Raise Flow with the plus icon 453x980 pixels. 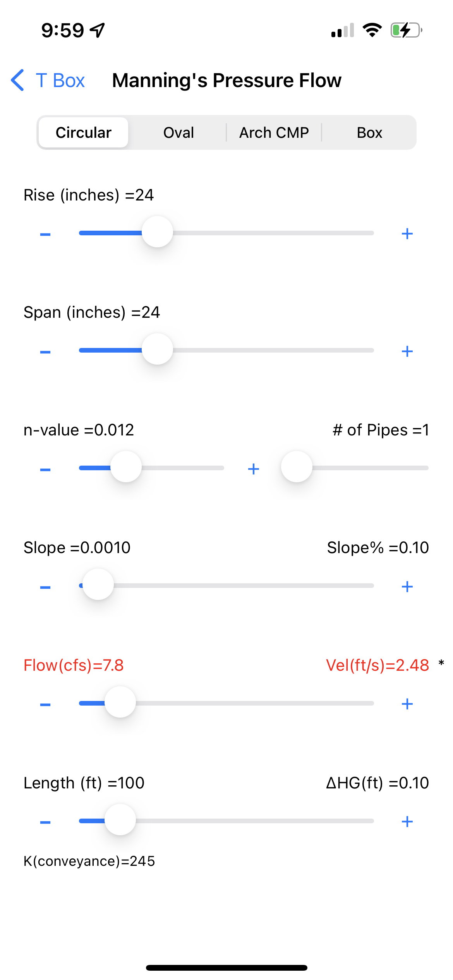click(x=407, y=704)
